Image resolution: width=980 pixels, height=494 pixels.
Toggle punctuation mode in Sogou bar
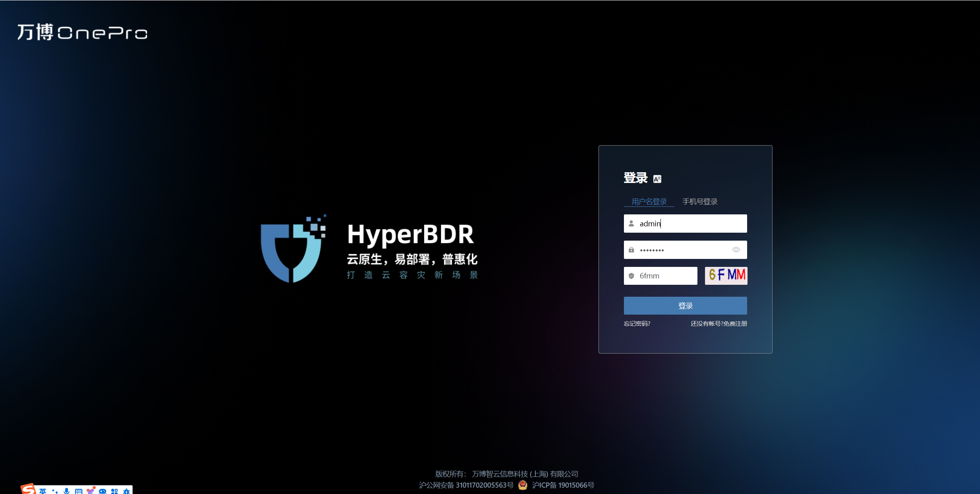55,491
